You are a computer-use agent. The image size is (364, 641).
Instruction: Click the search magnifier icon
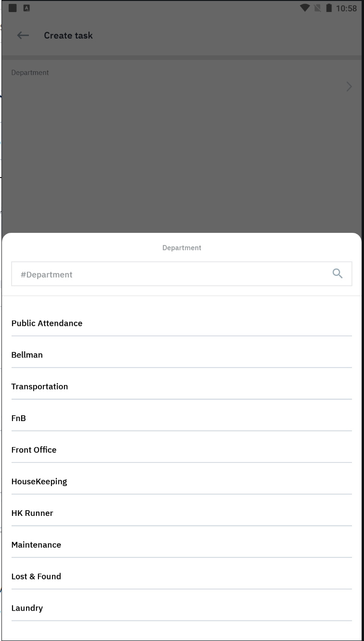tap(338, 274)
